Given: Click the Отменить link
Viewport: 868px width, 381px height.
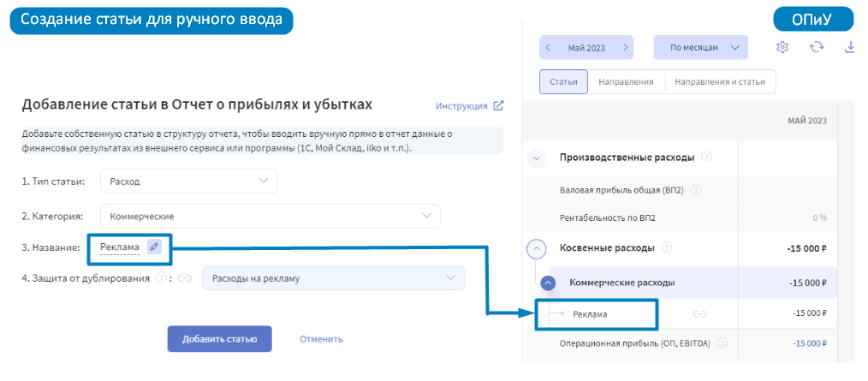Looking at the screenshot, I should click(x=321, y=339).
